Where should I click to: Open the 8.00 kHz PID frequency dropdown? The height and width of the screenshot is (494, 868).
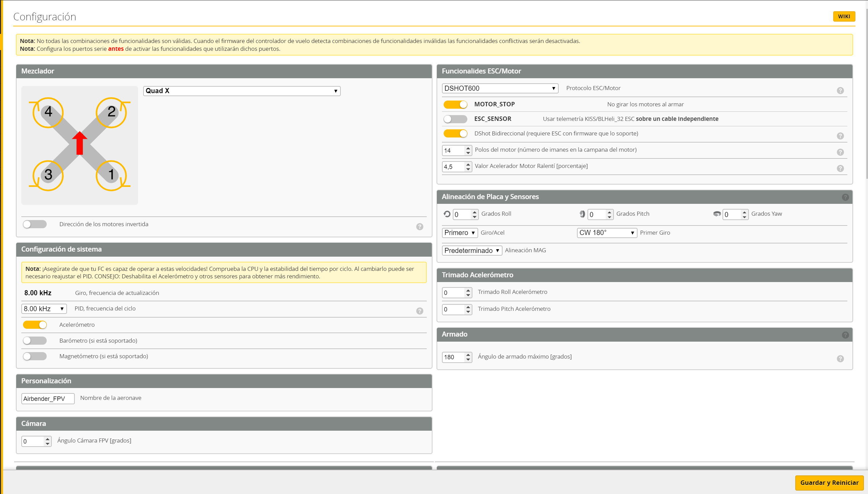click(x=44, y=309)
